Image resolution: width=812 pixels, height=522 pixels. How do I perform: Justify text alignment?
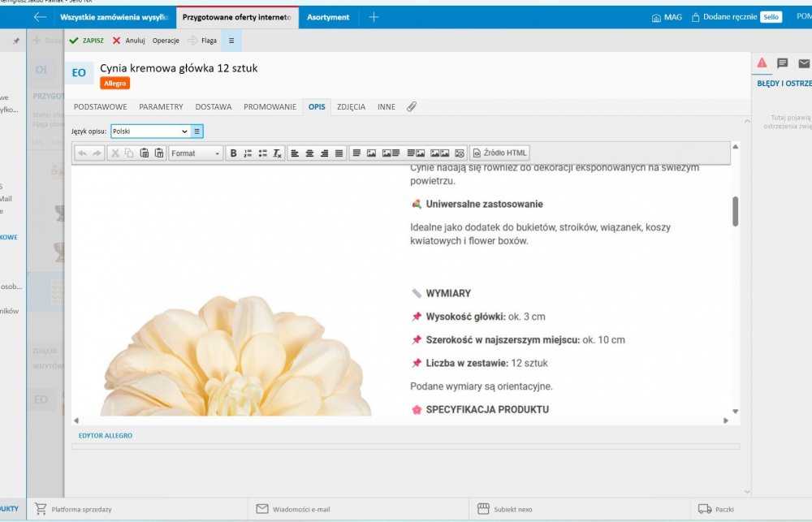click(x=339, y=153)
